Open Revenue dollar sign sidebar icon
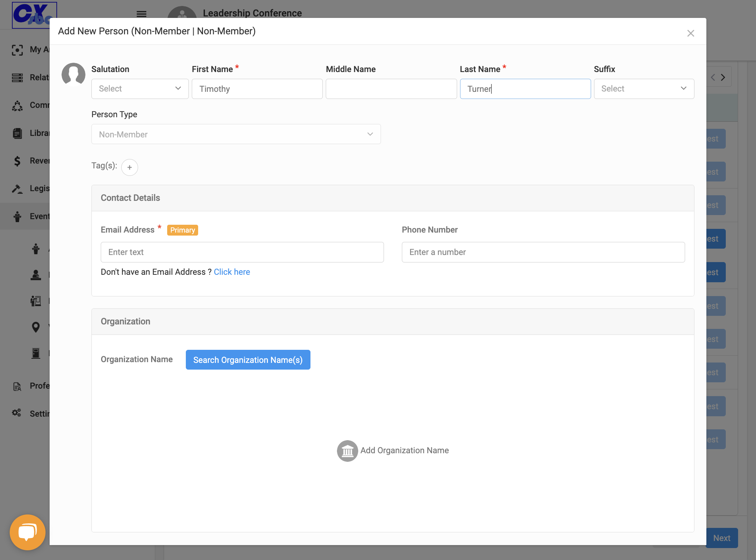The width and height of the screenshot is (756, 560). [x=17, y=161]
